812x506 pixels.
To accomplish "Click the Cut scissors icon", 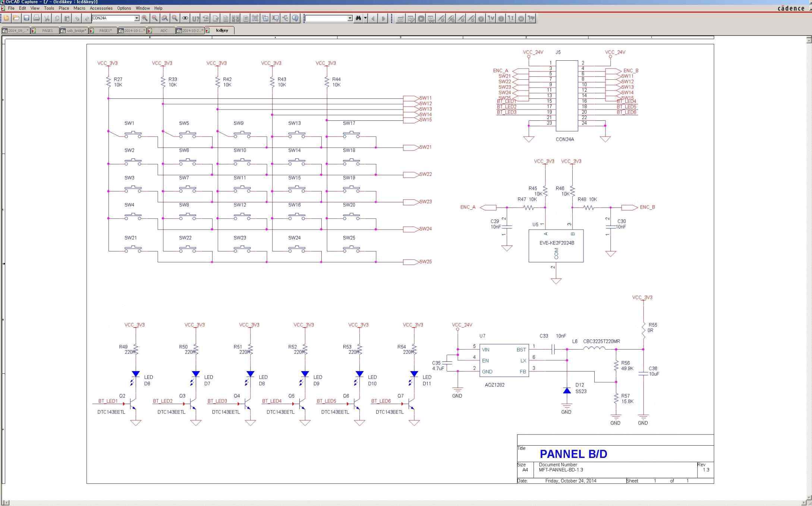I will [x=47, y=18].
